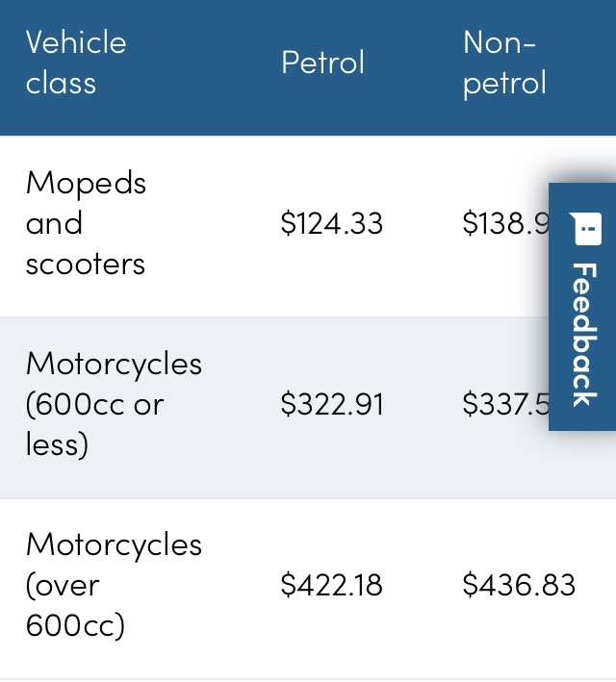Click the text 'less)' in the second row
Viewport: 616px width, 682px height.
(x=57, y=445)
